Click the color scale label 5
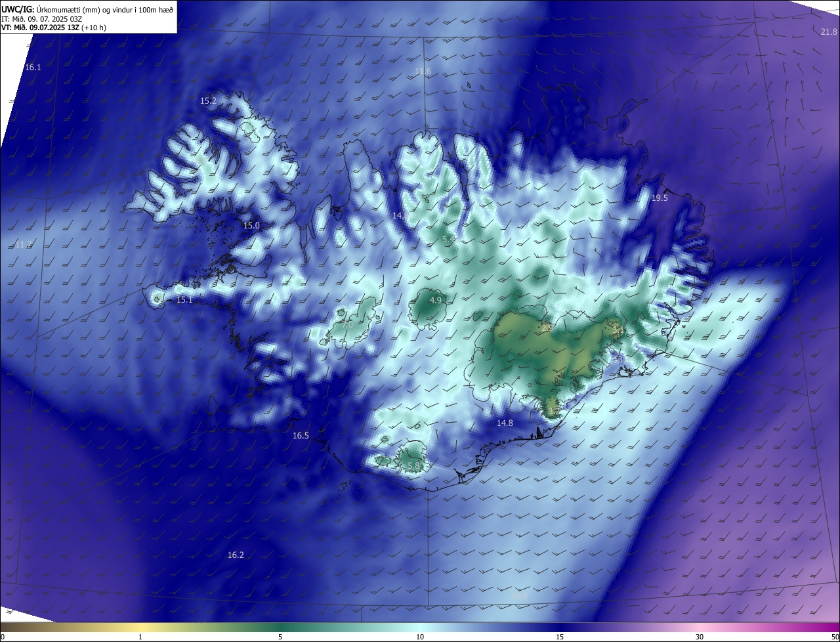 [280, 637]
